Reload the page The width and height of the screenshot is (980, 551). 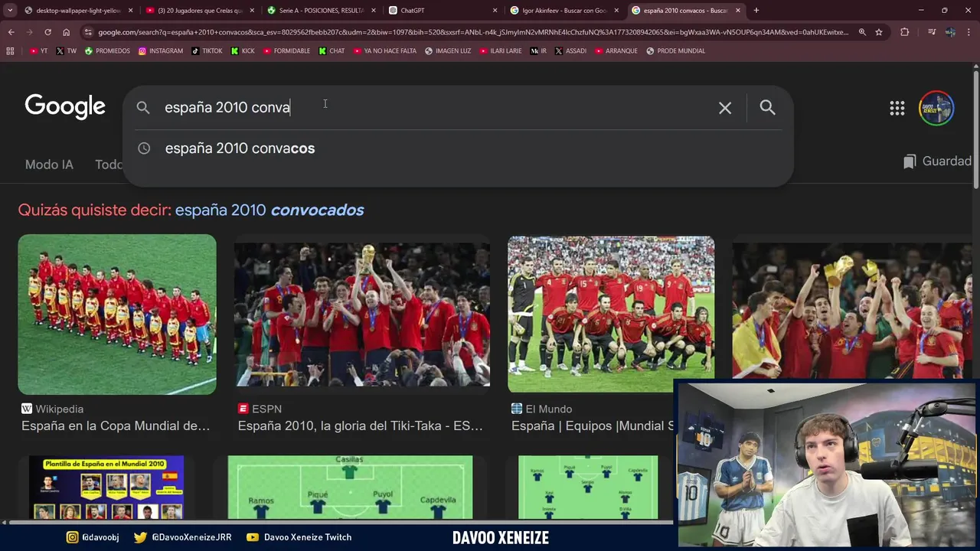(47, 32)
